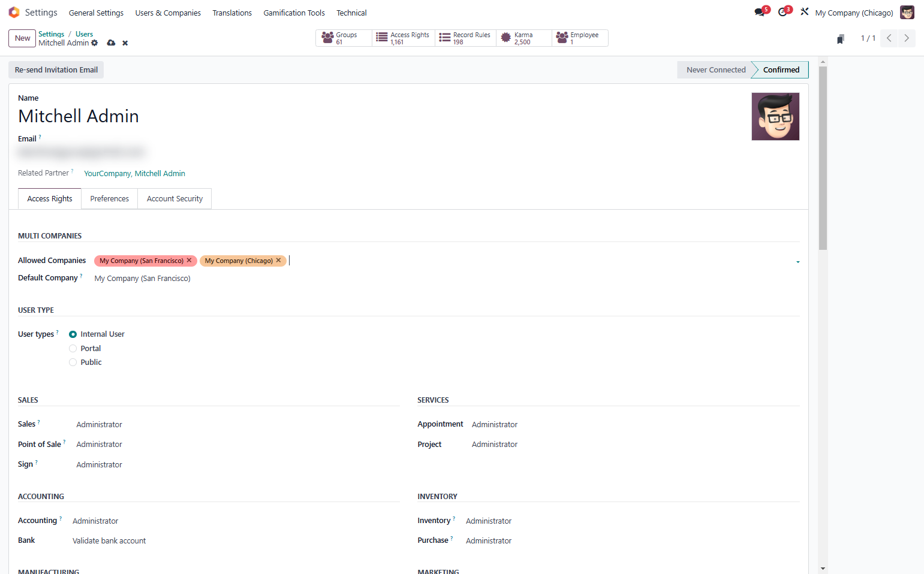Viewport: 924px width, 574px height.
Task: Click the Mitchell Admin profile picture
Action: coord(775,116)
